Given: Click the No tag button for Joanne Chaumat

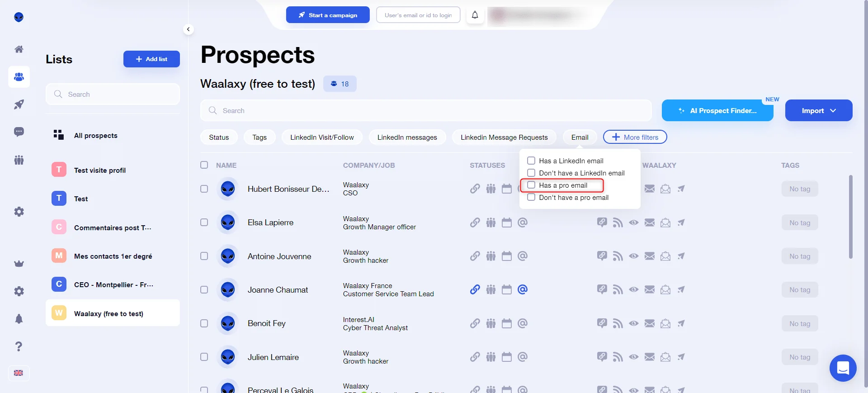Looking at the screenshot, I should (800, 289).
